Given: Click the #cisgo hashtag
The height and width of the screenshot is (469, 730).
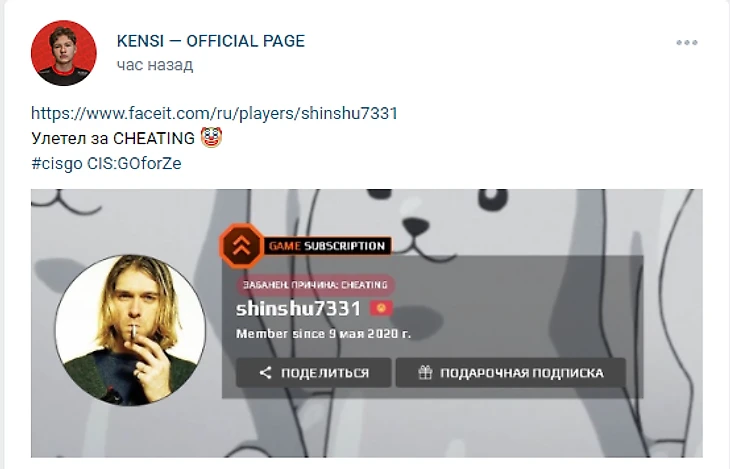Looking at the screenshot, I should point(57,163).
